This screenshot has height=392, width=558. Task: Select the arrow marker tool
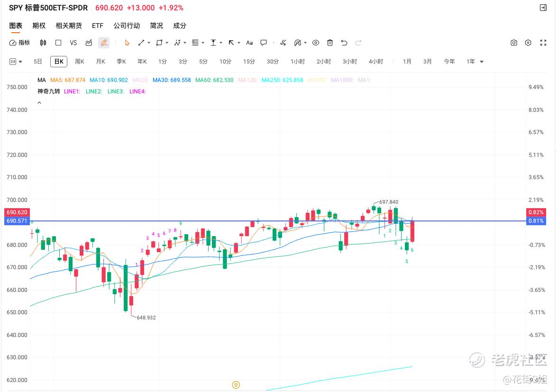click(231, 43)
